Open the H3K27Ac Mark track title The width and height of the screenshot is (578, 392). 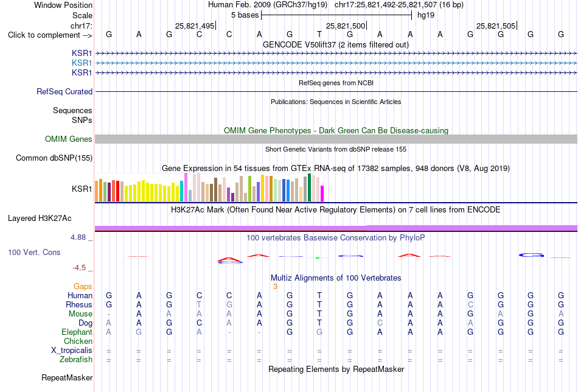(336, 210)
